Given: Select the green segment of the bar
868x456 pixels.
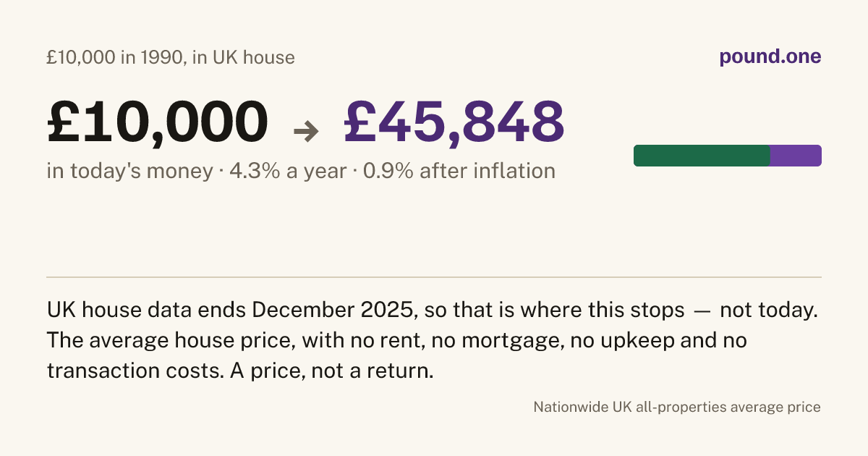Looking at the screenshot, I should point(702,156).
